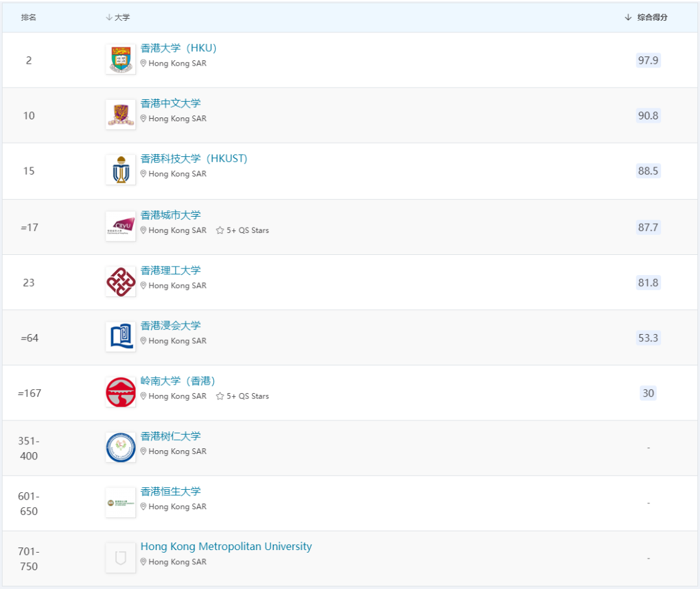The width and height of the screenshot is (700, 589).
Task: Click 5+ QS Stars badge for 香港城市大学
Action: pyautogui.click(x=242, y=230)
